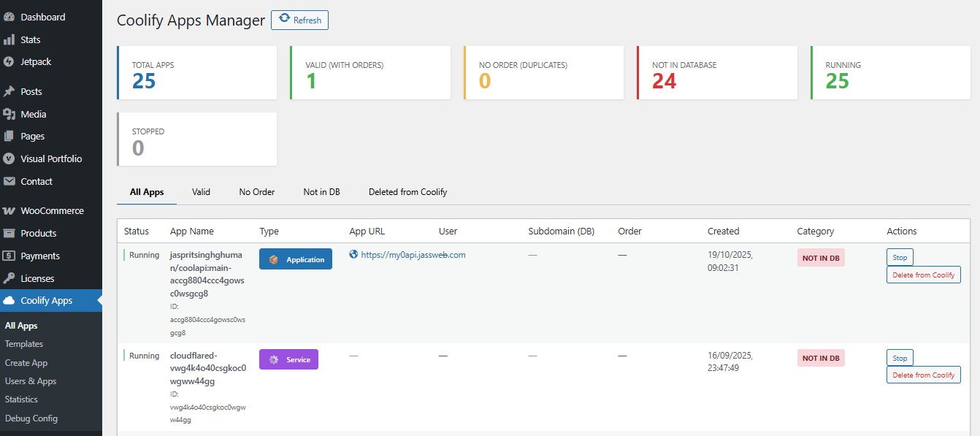Viewport: 980px width, 436px height.
Task: Switch to Deleted from Coolify tab
Action: (x=407, y=192)
